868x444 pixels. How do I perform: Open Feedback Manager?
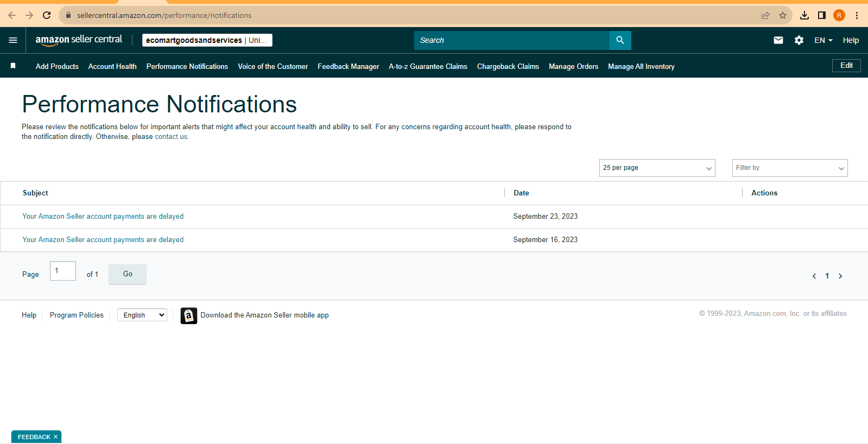point(349,66)
